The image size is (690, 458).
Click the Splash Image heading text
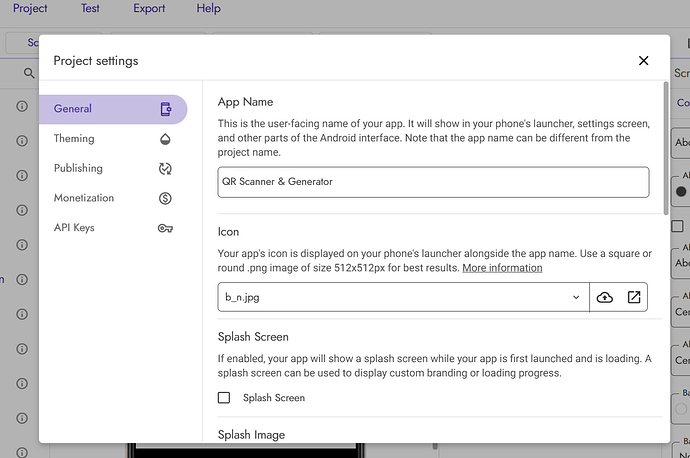point(251,435)
